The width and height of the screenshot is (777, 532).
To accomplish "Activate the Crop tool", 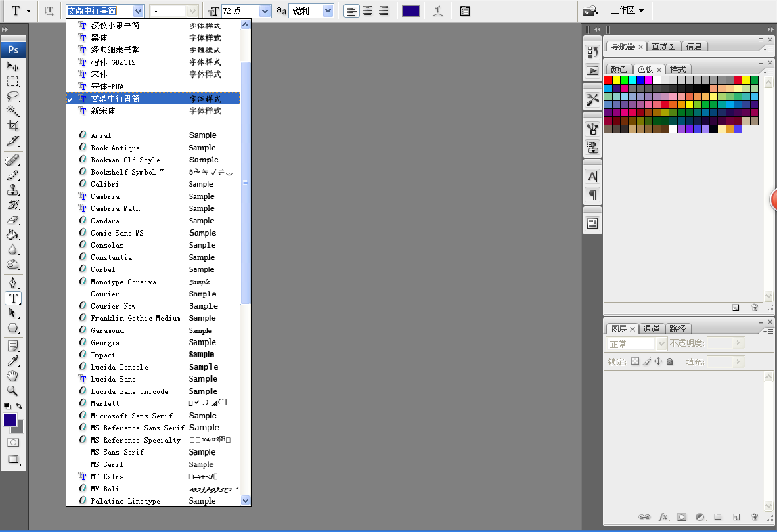I will [12, 126].
